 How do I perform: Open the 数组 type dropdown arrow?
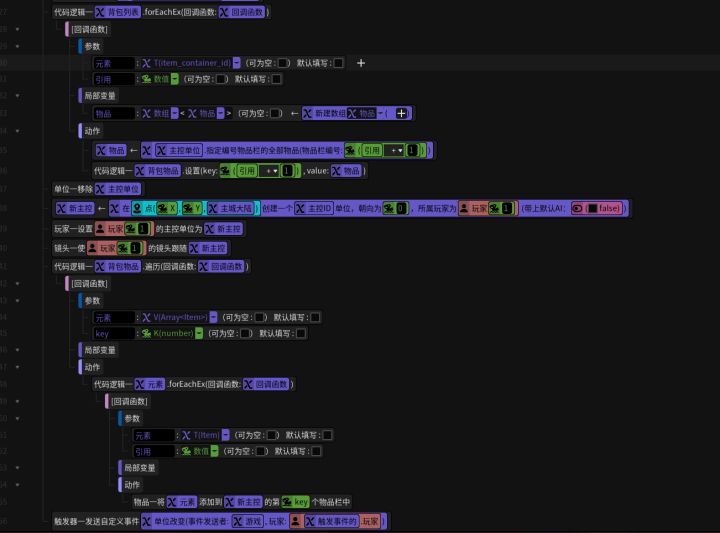coord(174,113)
